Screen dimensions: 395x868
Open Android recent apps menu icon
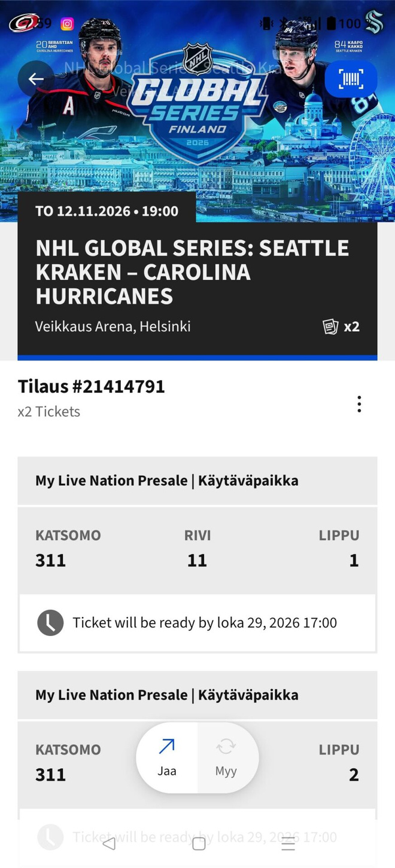pos(288,843)
